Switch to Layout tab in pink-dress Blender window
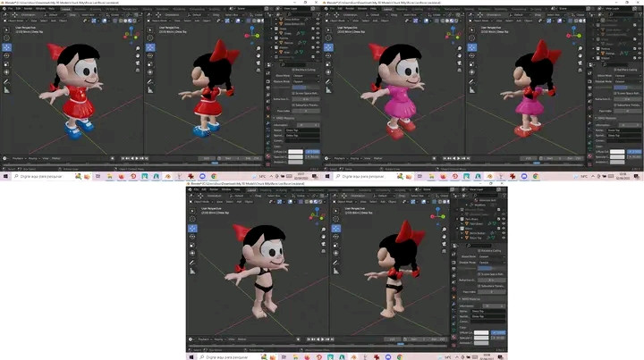Viewport: 644px width, 360px height. coord(387,9)
